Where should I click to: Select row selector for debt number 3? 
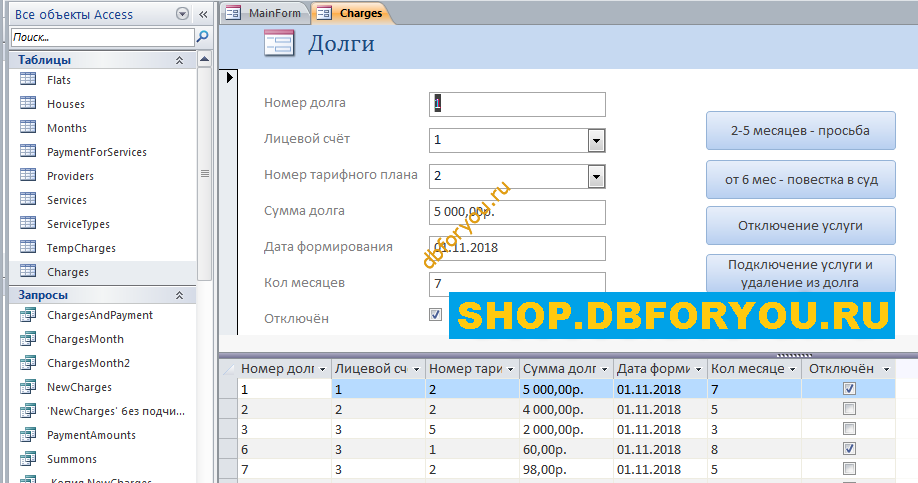[228, 429]
